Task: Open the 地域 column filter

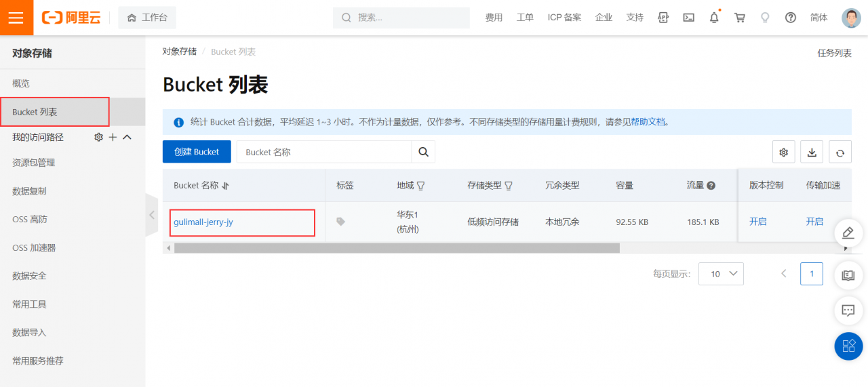Action: [420, 186]
